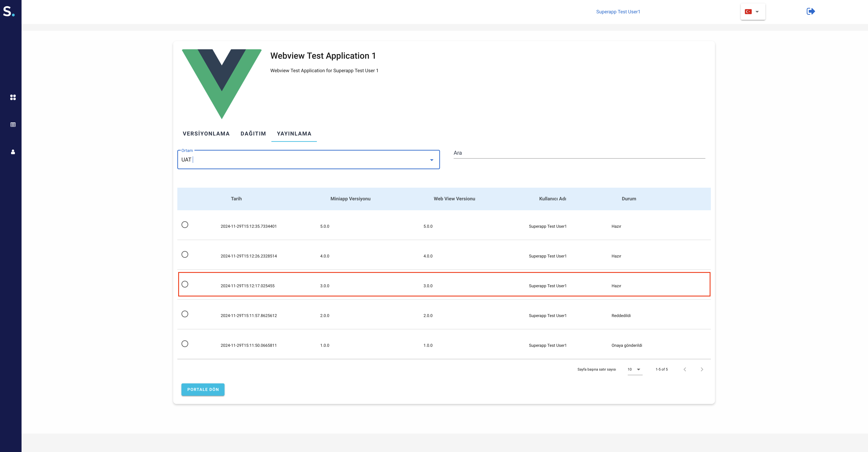The image size is (868, 452).
Task: Select radio button for version 3.0.0
Action: 185,284
